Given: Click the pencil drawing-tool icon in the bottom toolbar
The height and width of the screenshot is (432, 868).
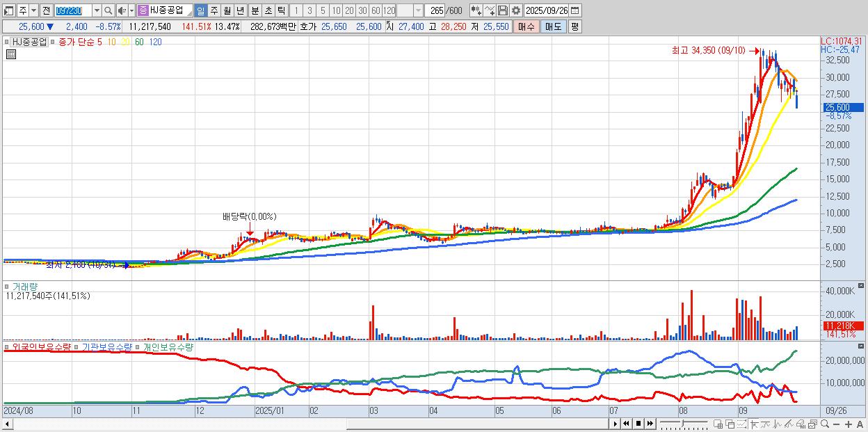Looking at the screenshot, I should (x=789, y=424).
